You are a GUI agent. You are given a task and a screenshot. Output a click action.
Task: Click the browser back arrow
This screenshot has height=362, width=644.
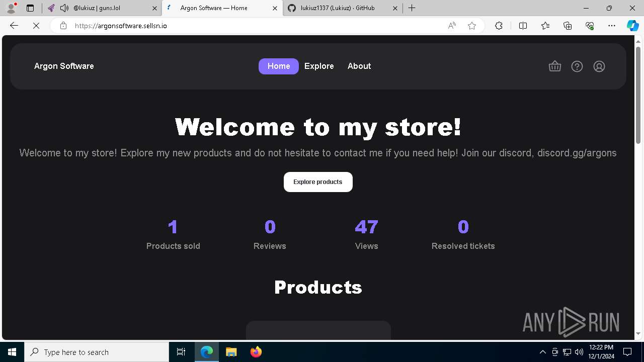coord(14,26)
